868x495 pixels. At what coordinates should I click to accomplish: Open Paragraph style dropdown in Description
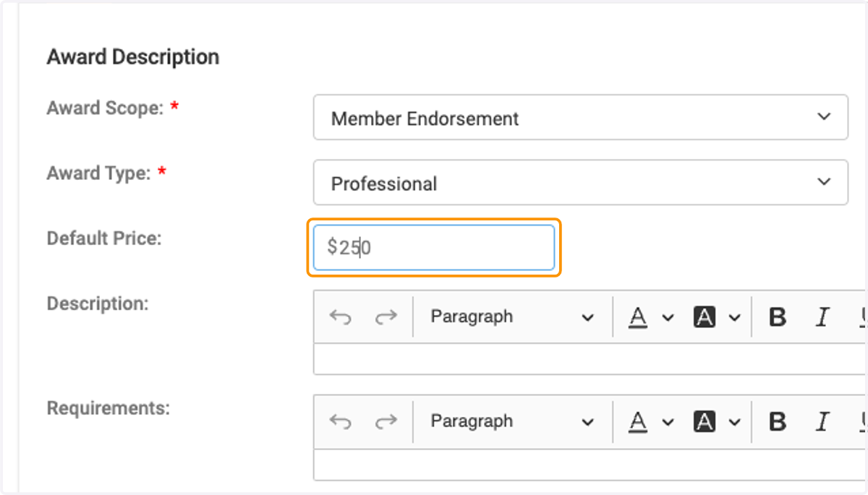512,317
